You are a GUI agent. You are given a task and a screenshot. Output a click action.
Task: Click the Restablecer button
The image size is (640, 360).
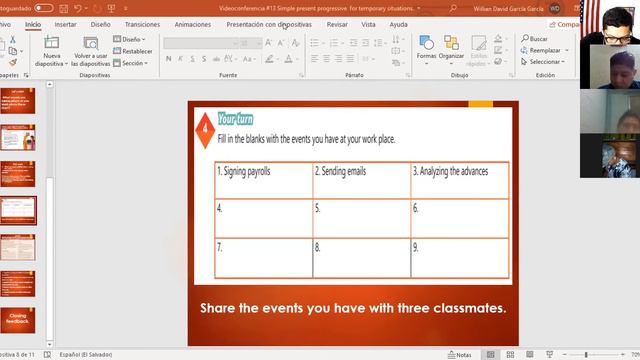pyautogui.click(x=133, y=51)
